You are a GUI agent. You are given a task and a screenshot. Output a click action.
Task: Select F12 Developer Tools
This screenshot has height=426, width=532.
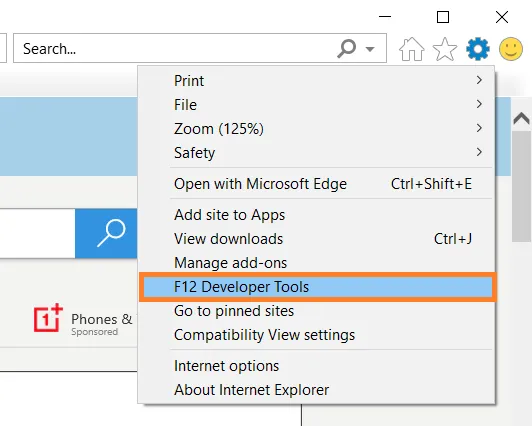(318, 287)
